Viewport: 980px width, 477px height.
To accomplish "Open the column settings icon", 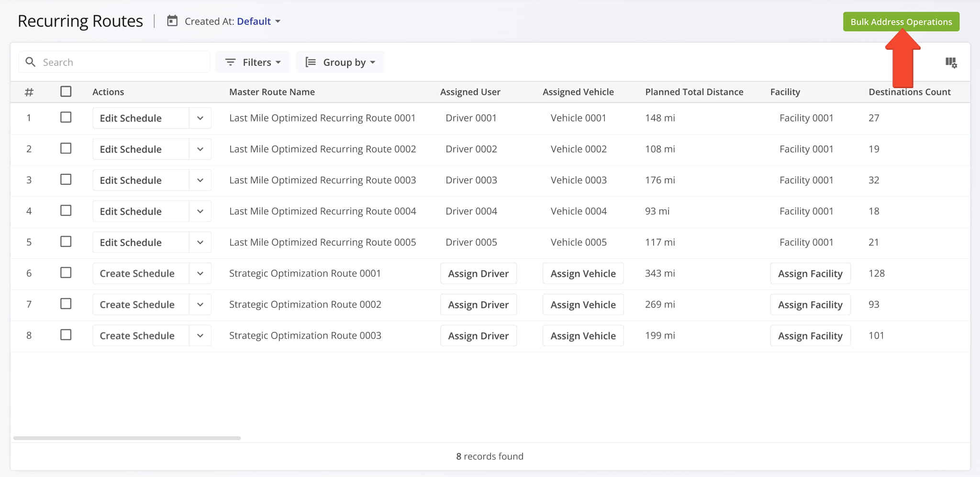I will [x=951, y=62].
